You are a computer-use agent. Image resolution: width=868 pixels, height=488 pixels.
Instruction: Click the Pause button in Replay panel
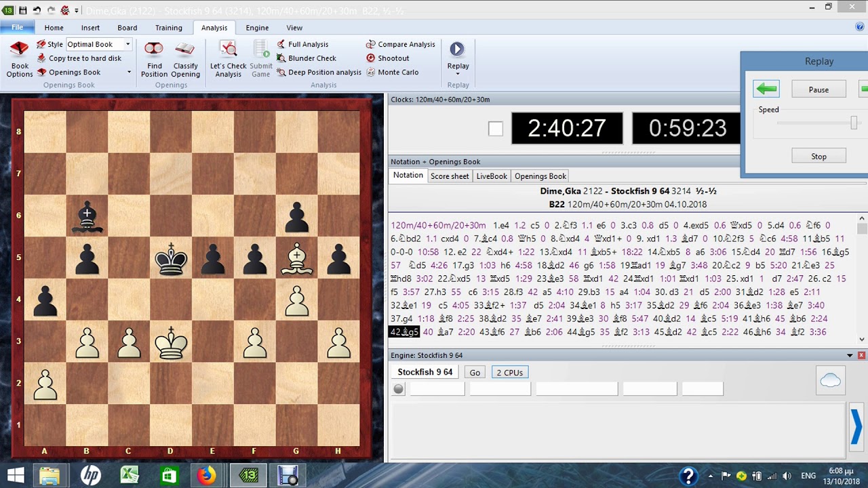click(x=818, y=89)
